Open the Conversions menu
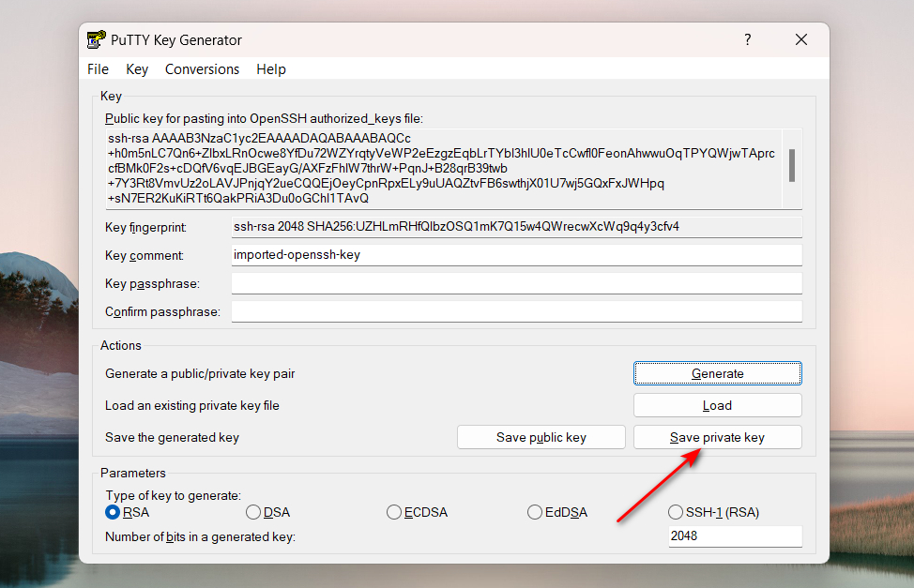 (202, 69)
